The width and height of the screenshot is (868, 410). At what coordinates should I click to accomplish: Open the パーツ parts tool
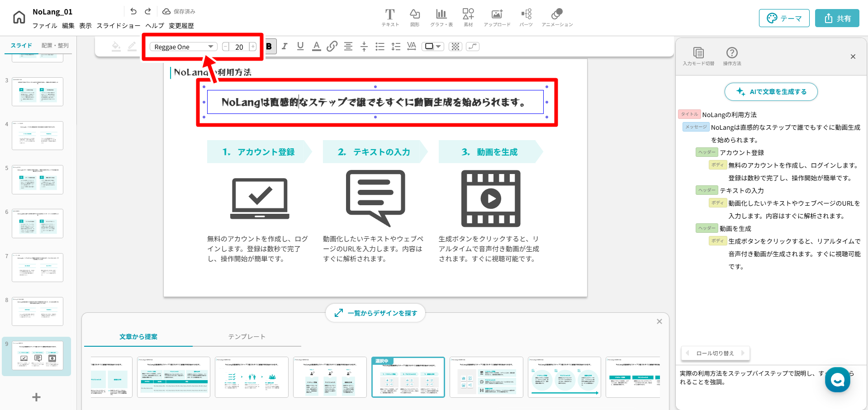[526, 18]
